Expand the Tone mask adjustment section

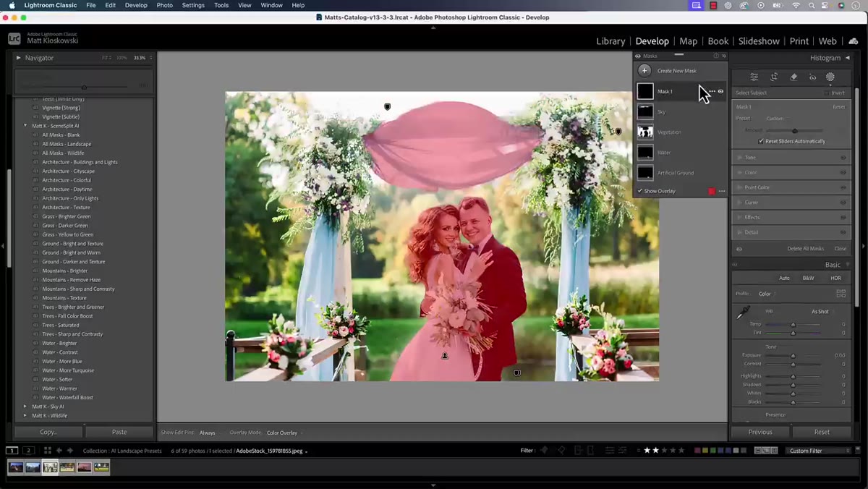tap(739, 158)
